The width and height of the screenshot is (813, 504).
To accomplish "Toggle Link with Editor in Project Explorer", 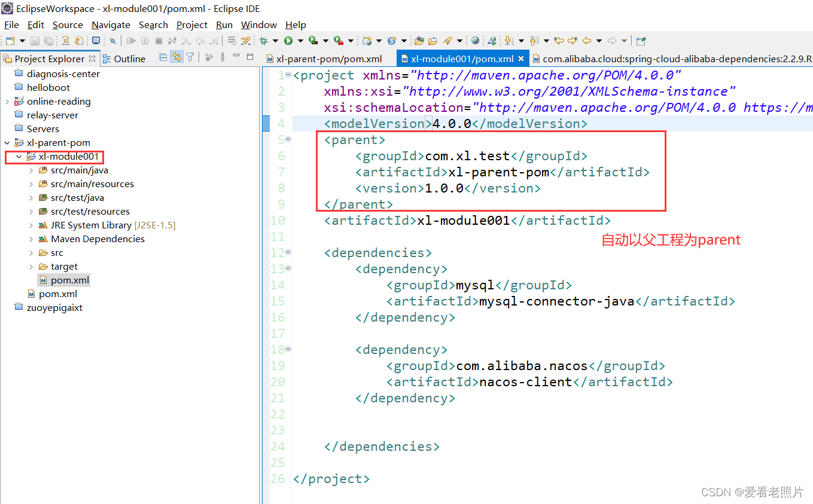I will 176,57.
